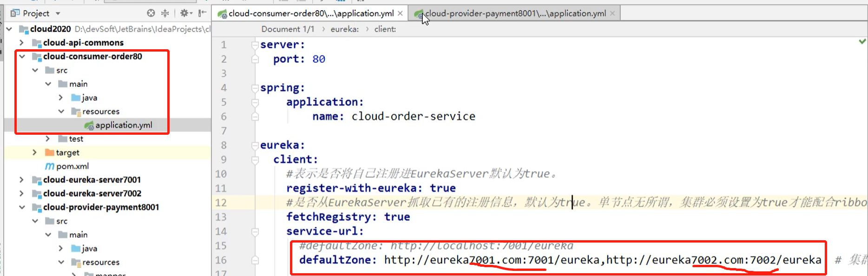Viewport: 868px width, 276px height.
Task: Fold the client block at line 9
Action: [255, 160]
